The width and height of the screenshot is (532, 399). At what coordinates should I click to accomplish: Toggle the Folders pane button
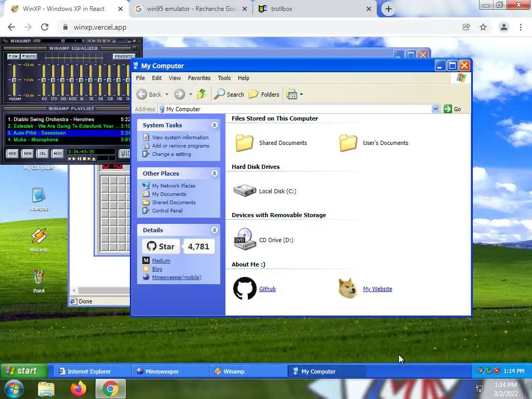pyautogui.click(x=264, y=95)
